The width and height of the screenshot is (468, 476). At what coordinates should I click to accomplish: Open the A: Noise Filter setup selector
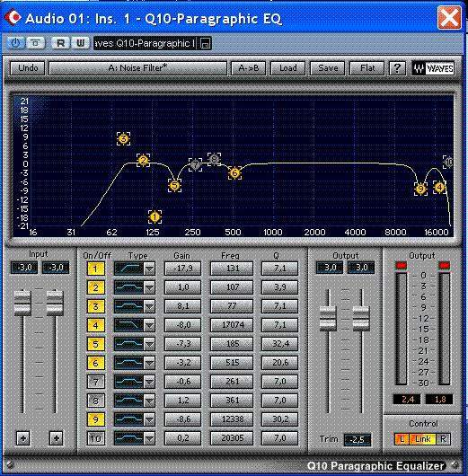tap(137, 68)
